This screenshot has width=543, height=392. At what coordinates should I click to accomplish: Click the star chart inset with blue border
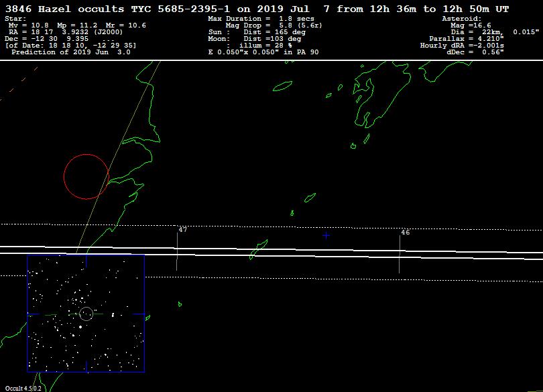86,314
